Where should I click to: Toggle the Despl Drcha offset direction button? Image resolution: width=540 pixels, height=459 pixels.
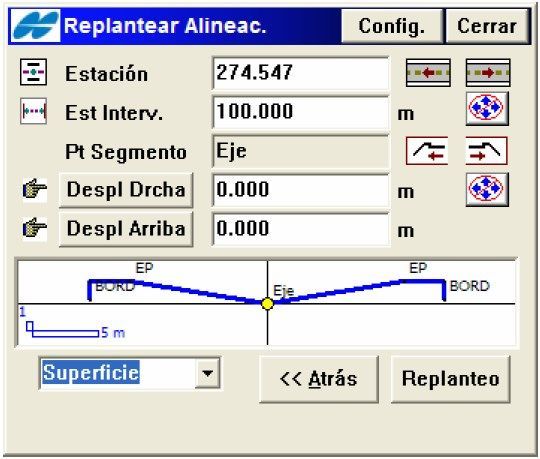click(x=126, y=190)
